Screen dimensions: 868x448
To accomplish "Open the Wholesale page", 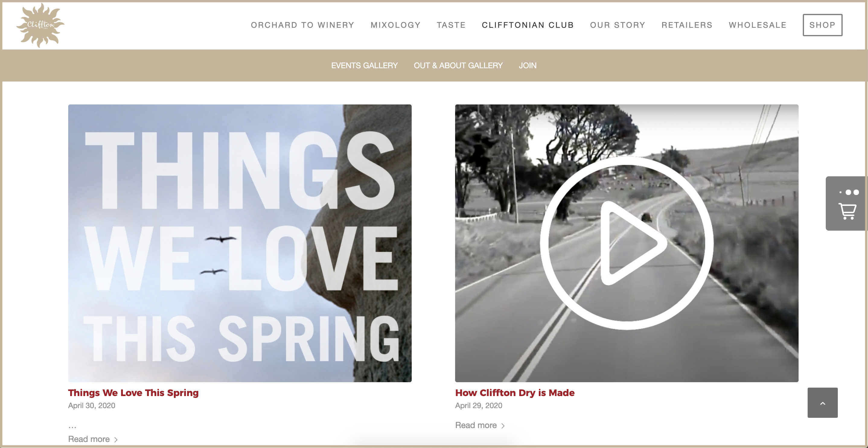I will tap(758, 25).
